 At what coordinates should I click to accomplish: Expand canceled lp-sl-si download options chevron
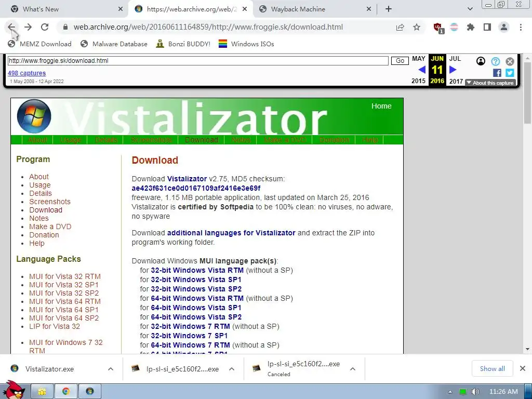(x=353, y=369)
